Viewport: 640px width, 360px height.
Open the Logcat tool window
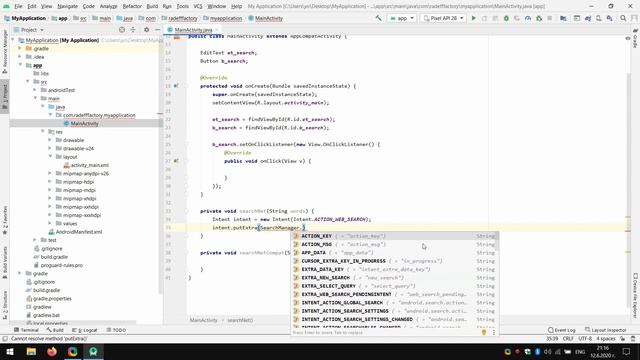(84, 330)
